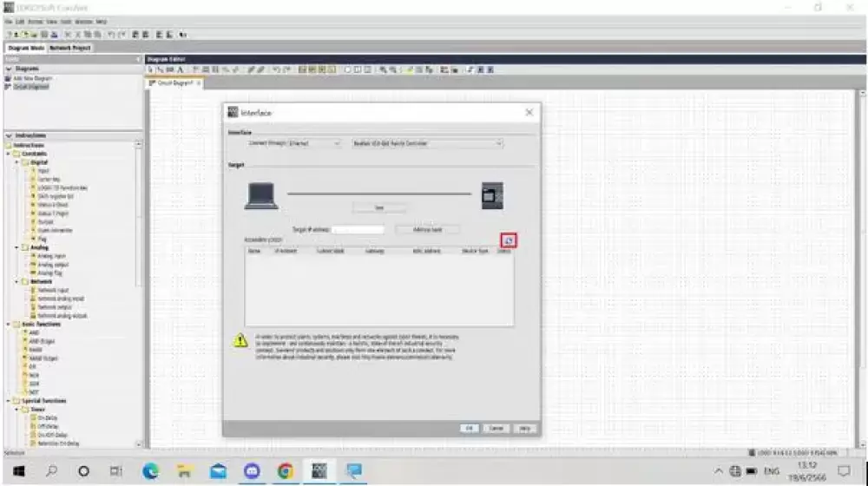
Task: Click Redo in the Diagram Editor toolbar
Action: pyautogui.click(x=286, y=69)
